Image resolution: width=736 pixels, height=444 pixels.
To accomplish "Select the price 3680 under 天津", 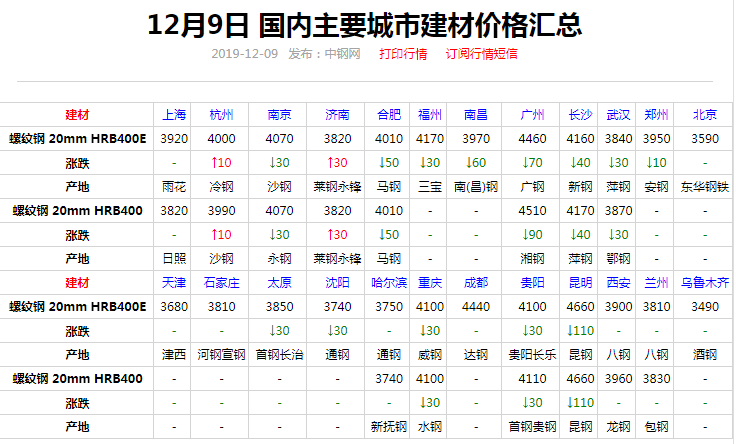I will coord(174,307).
